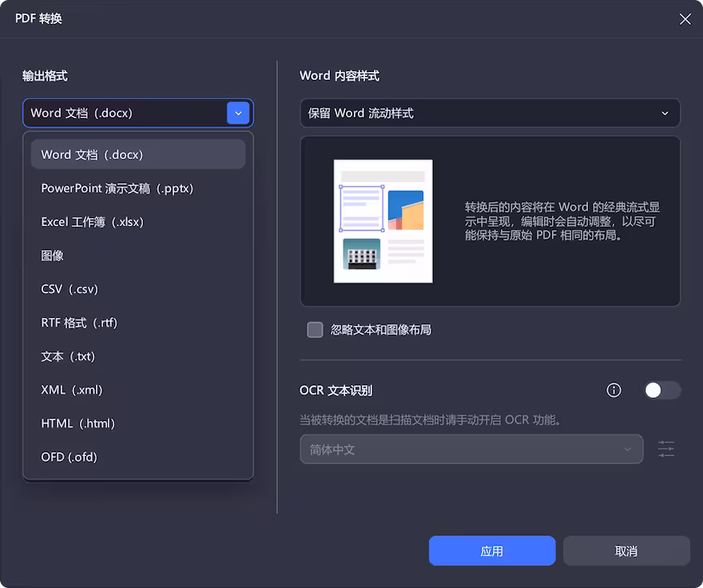703x588 pixels.
Task: Check the 忽略文本和图像布局 checkbox
Action: [315, 329]
